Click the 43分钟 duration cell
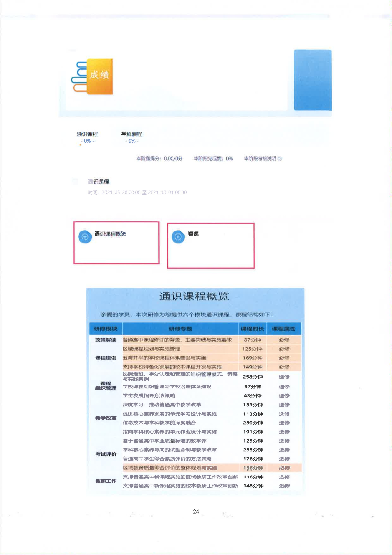392x555 pixels. 253,396
